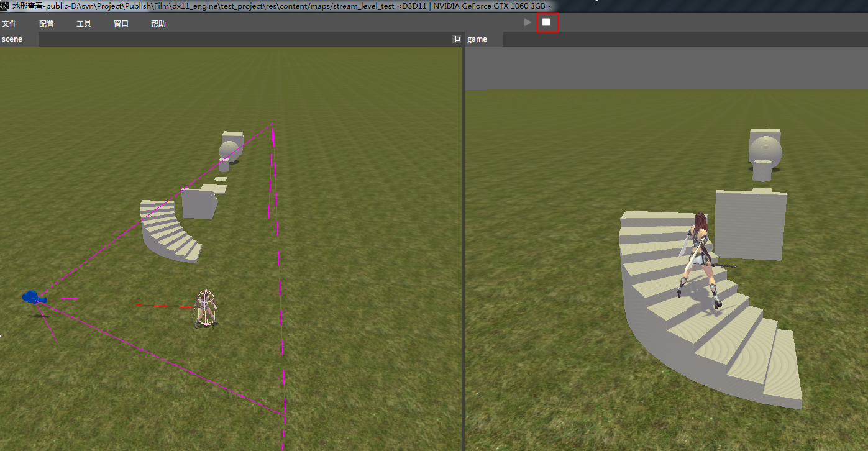Open the 帮助 menu

(x=158, y=24)
